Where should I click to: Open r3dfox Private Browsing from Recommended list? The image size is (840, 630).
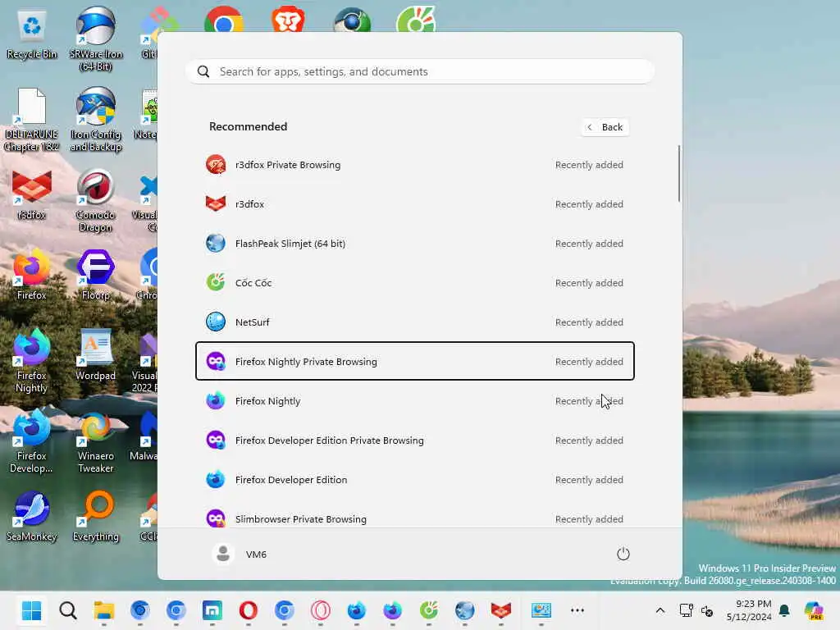[414, 165]
